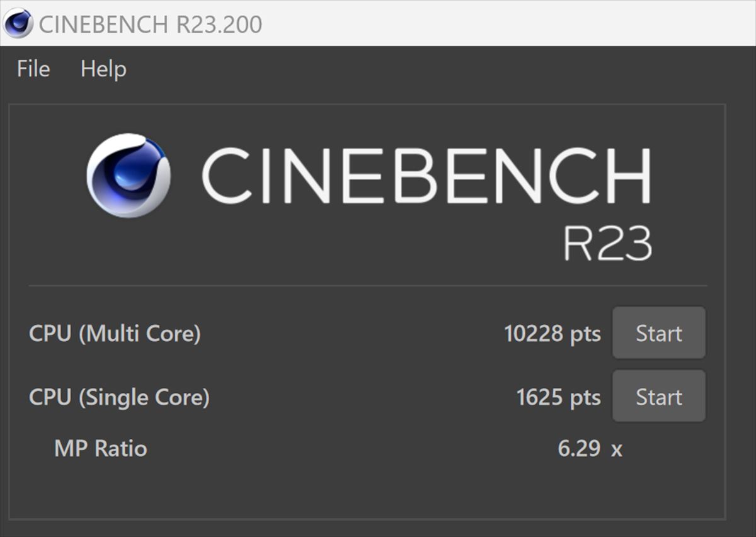Select the 10228 pts multi core score
The image size is (756, 537).
(553, 334)
